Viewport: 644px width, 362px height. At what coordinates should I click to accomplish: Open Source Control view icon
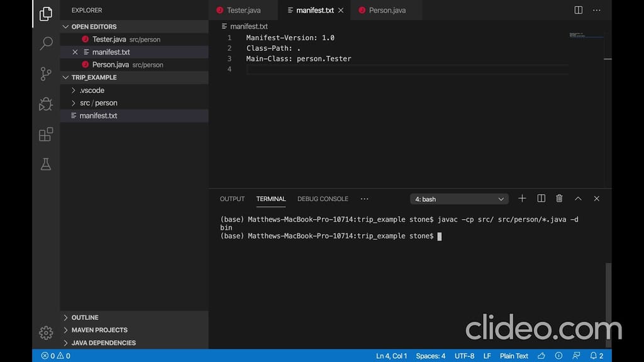pyautogui.click(x=46, y=74)
